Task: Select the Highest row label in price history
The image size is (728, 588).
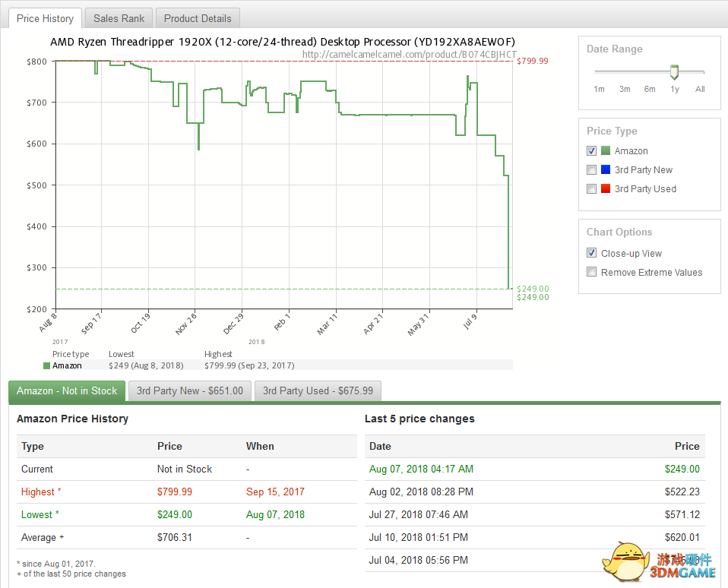Action: click(x=41, y=492)
